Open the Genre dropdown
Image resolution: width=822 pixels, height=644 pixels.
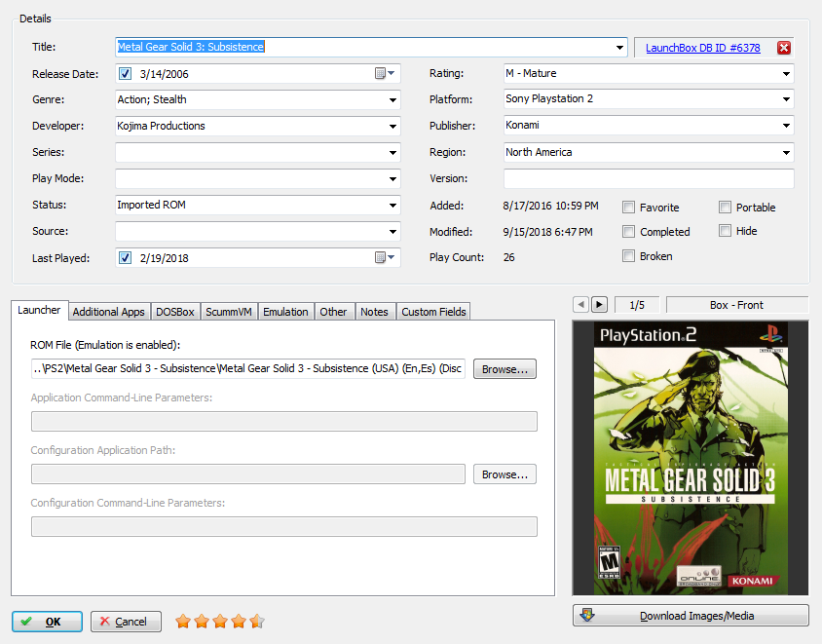pyautogui.click(x=392, y=99)
